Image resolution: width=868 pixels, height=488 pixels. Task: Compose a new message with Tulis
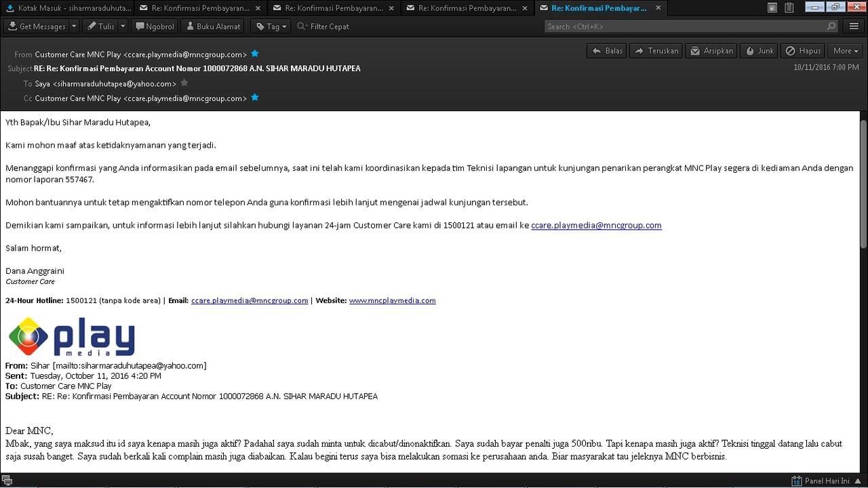100,26
